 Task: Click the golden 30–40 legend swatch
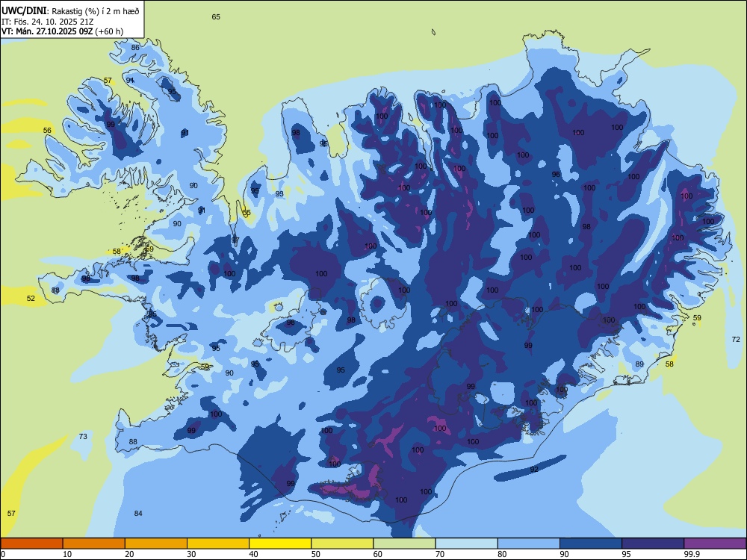click(218, 544)
